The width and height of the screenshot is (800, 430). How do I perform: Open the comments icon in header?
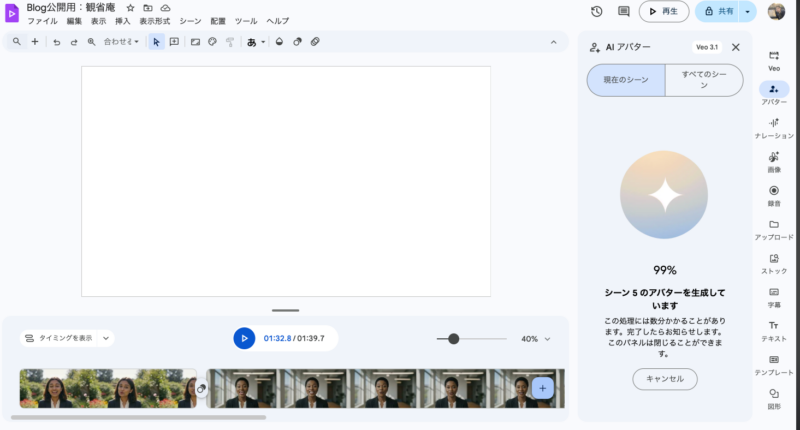(623, 11)
